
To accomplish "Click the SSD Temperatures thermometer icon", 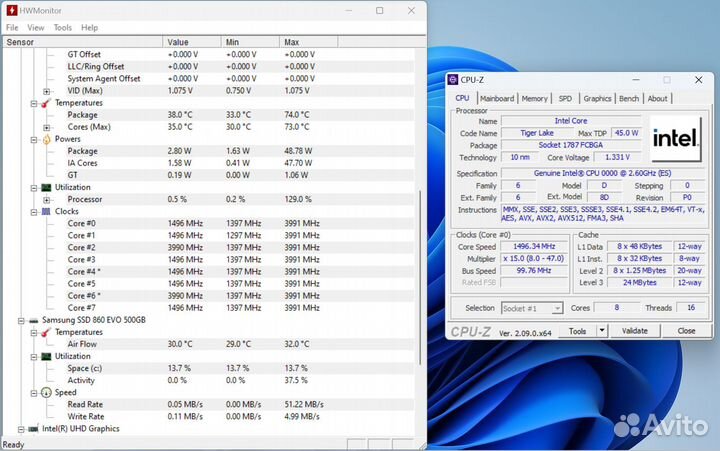I will 46,332.
